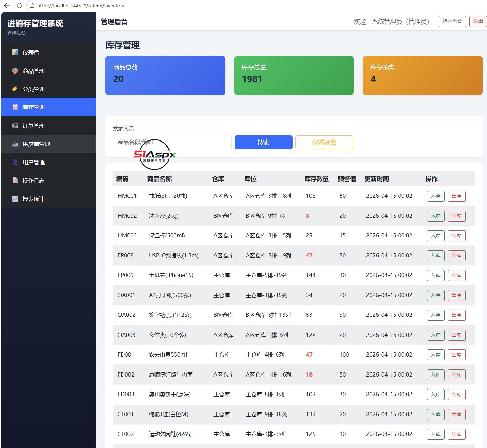Open 报表统计 in the sidebar
The image size is (487, 448).
pyautogui.click(x=49, y=199)
